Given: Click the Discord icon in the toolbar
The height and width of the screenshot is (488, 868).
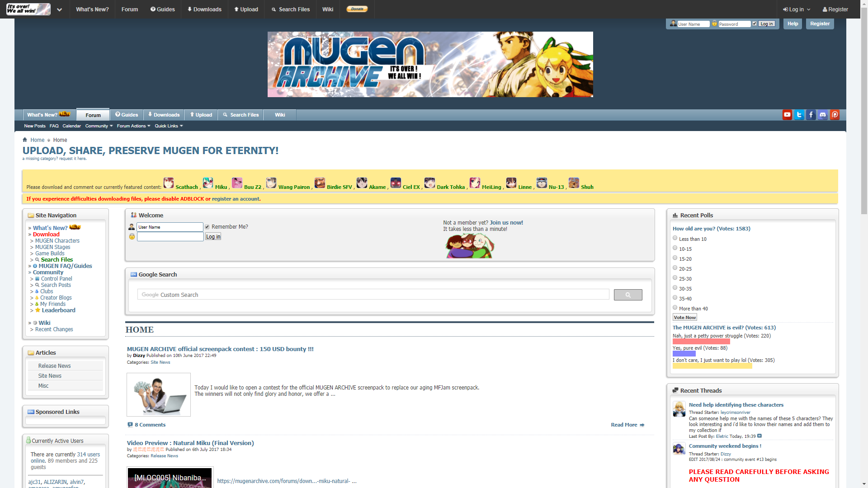Looking at the screenshot, I should (x=823, y=114).
